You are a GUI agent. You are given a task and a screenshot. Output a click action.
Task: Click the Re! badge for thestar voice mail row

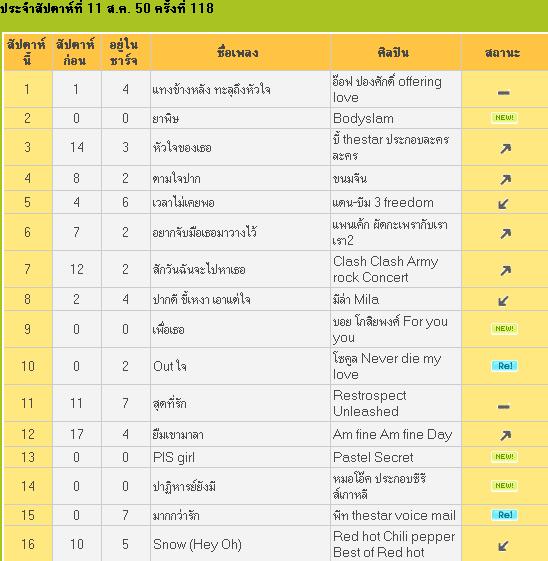point(504,515)
